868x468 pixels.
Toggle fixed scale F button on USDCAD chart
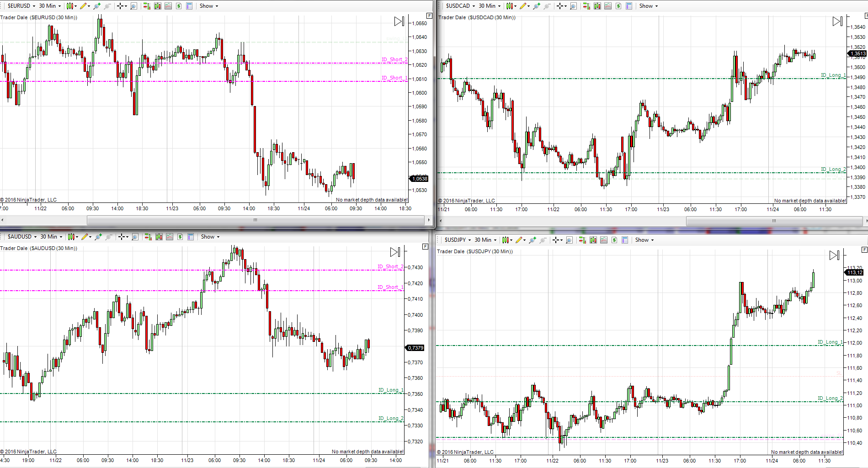coord(866,16)
